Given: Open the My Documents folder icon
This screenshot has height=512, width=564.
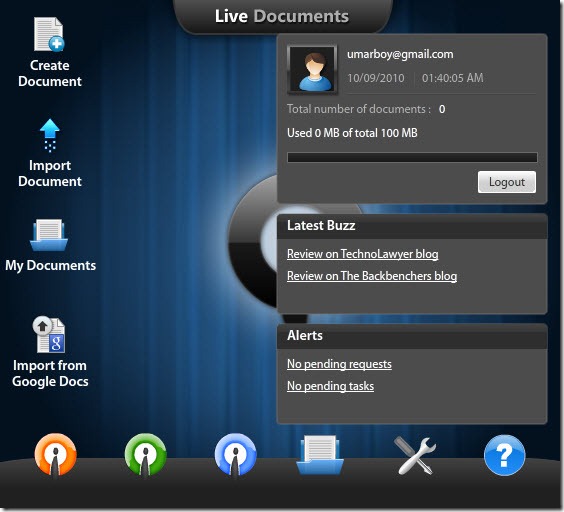Looking at the screenshot, I should [49, 235].
